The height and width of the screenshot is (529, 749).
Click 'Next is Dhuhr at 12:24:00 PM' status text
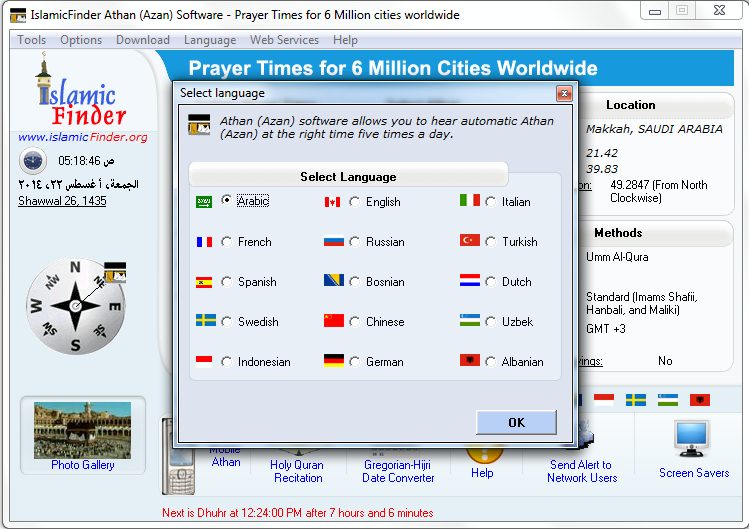(298, 513)
